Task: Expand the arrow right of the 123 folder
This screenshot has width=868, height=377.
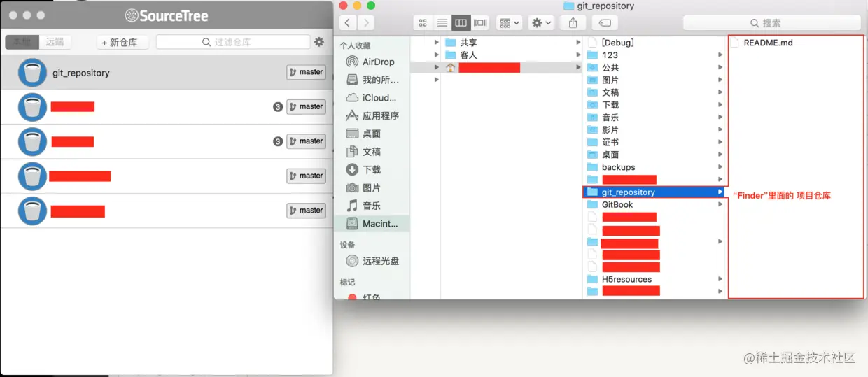Action: click(x=720, y=55)
